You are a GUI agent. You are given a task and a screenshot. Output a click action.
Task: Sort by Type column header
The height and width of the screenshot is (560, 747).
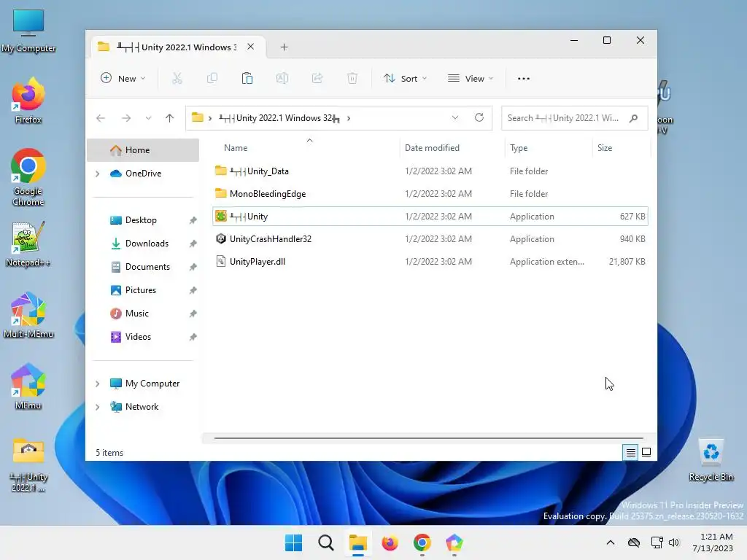pyautogui.click(x=549, y=148)
